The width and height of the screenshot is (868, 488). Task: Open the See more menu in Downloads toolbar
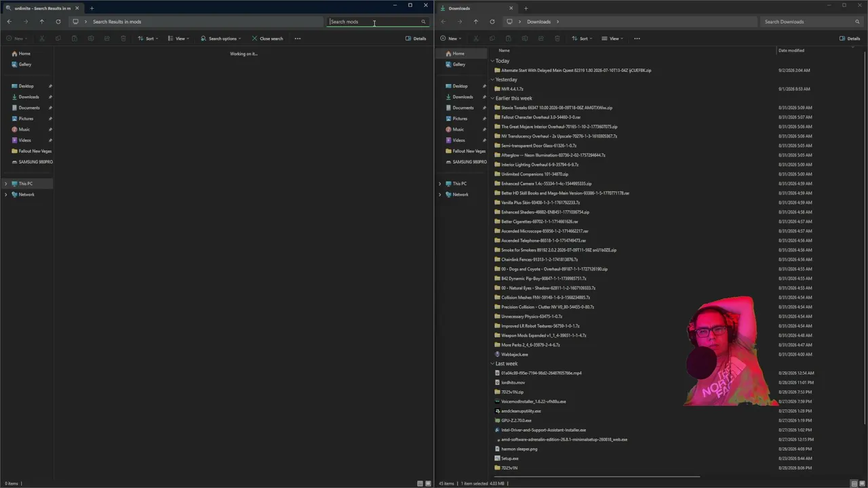(x=637, y=39)
